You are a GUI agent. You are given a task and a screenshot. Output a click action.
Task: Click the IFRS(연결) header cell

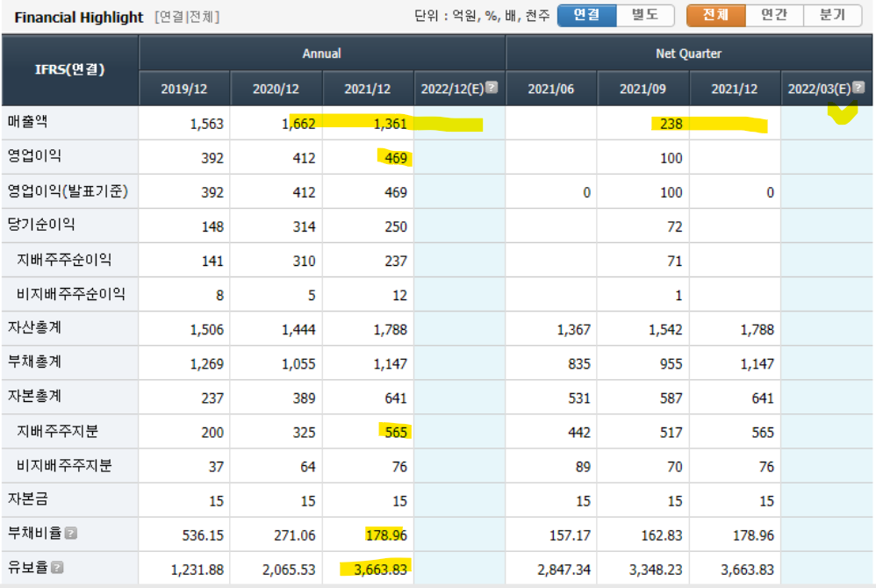pos(70,70)
